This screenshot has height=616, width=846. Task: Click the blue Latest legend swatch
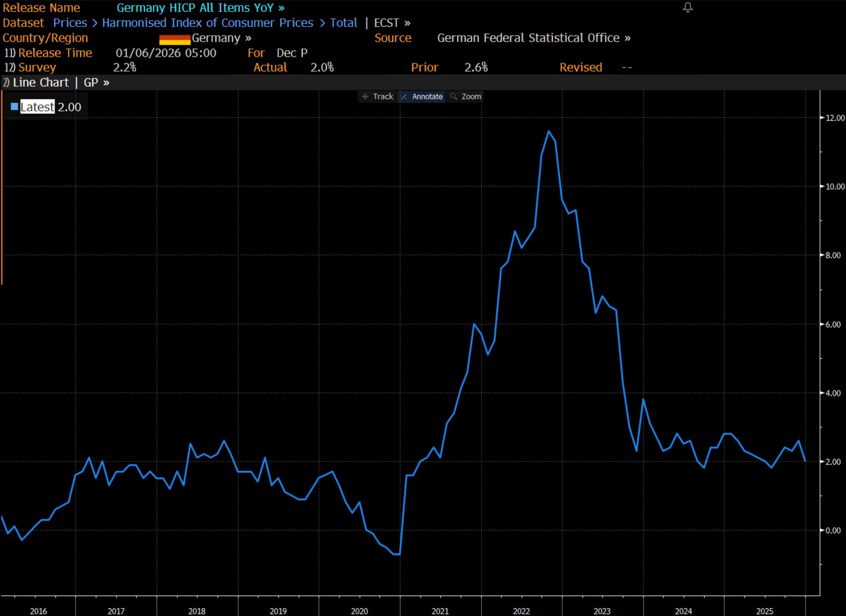[14, 106]
